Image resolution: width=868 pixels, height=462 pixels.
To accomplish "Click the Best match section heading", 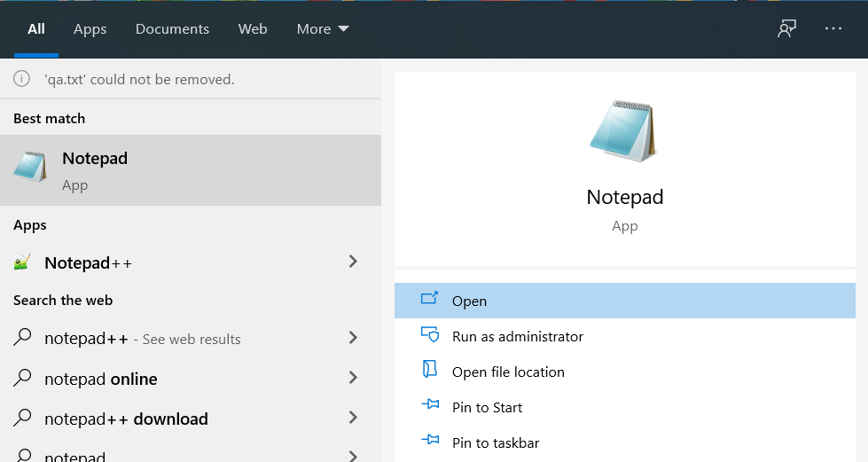I will coord(50,119).
